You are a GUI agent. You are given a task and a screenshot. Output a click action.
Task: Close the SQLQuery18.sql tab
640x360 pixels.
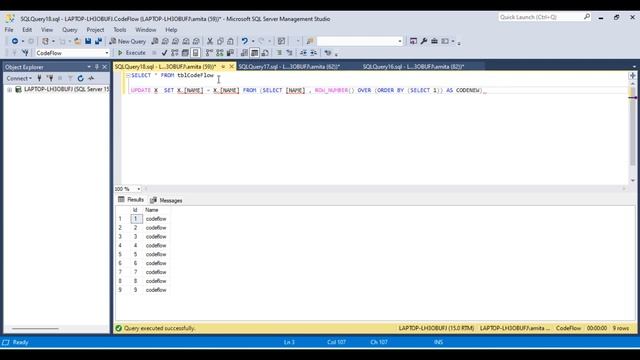point(231,67)
